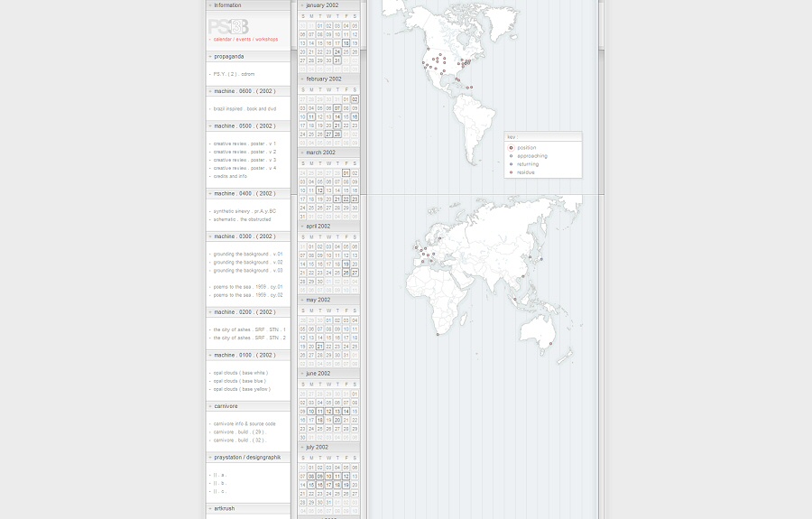Click the 'returning' dot in the map key
This screenshot has width=812, height=519.
coord(512,163)
